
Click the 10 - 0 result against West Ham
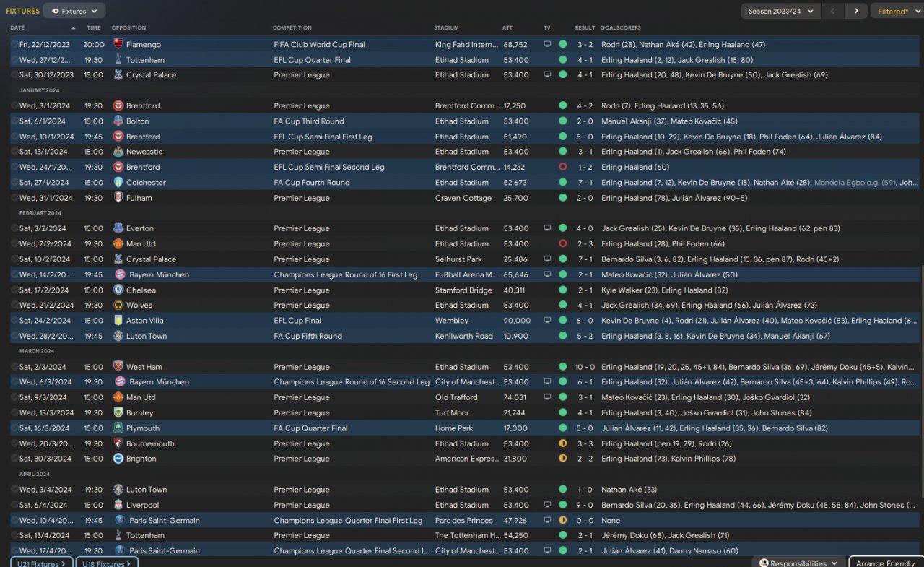[x=585, y=367]
